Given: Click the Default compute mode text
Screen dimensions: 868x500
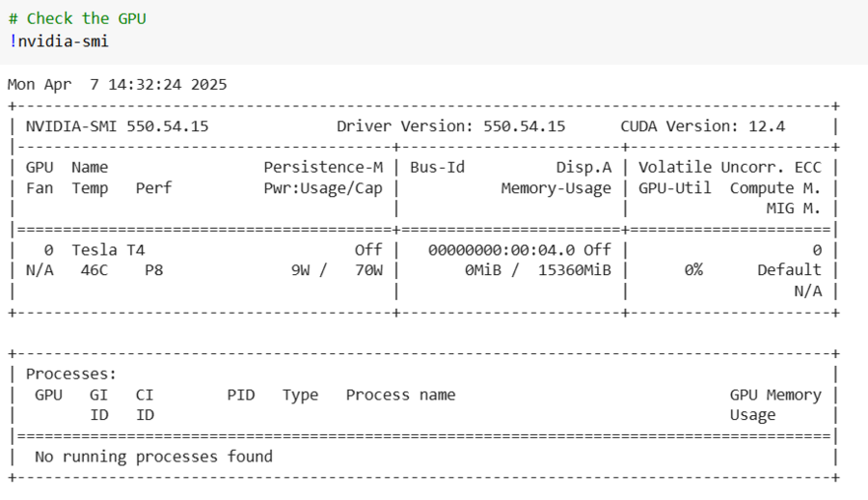Looking at the screenshot, I should click(789, 270).
